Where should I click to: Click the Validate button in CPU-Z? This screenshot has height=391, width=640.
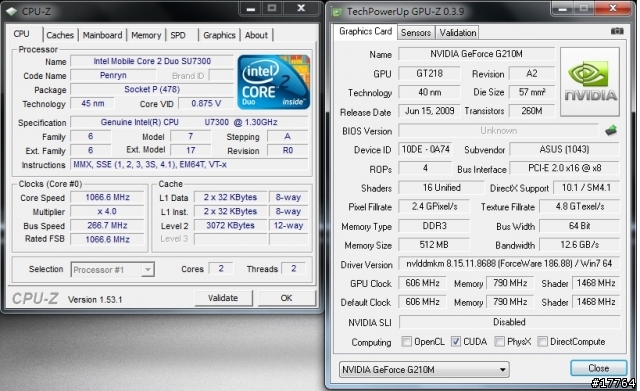[x=223, y=298]
